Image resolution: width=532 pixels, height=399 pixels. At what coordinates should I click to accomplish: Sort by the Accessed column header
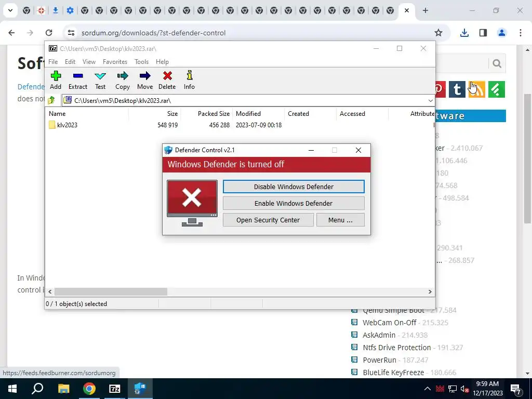(362, 114)
